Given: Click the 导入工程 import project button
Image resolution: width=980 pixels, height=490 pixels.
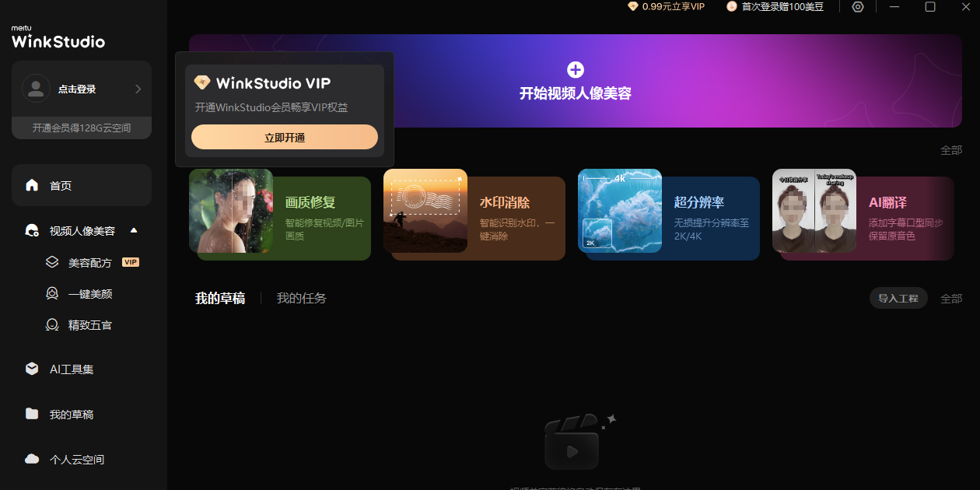Looking at the screenshot, I should point(898,298).
